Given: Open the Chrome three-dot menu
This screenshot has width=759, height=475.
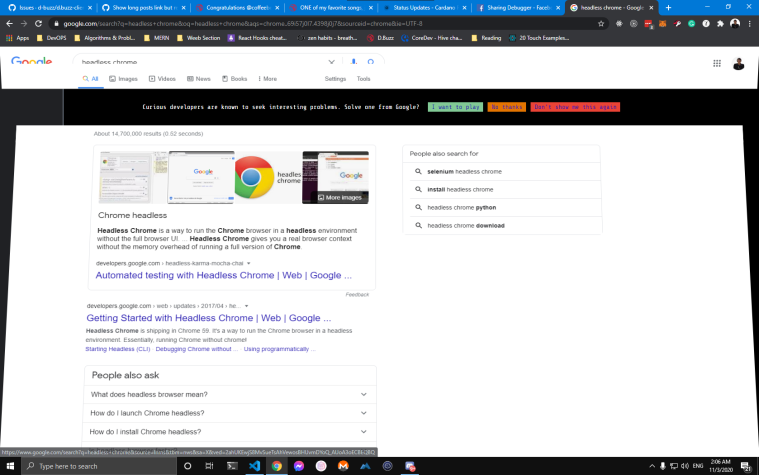Looking at the screenshot, I should pos(750,23).
